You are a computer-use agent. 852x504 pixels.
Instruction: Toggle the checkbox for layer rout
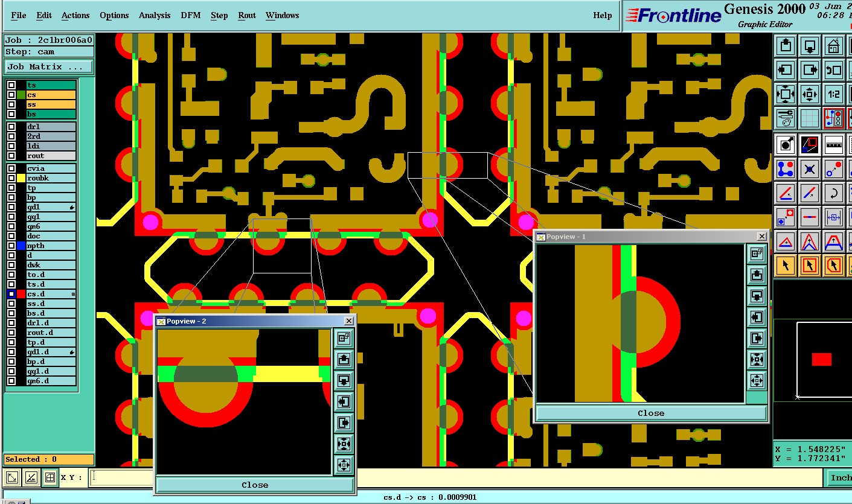[11, 156]
